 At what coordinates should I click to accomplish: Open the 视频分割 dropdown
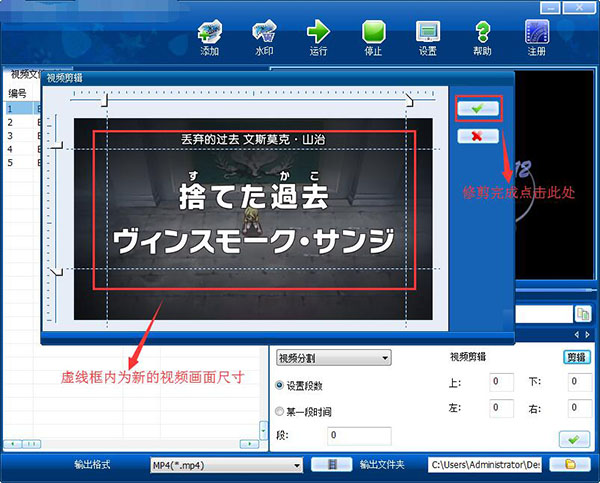coord(333,358)
